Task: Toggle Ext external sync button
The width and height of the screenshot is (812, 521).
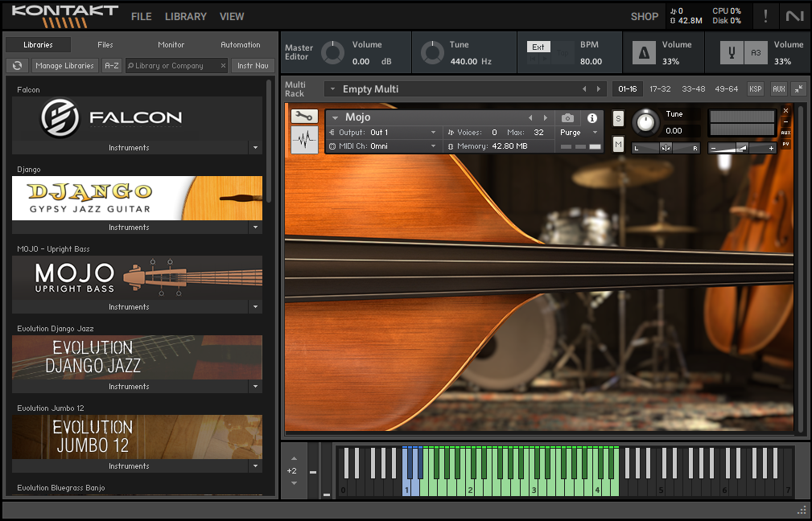Action: tap(538, 47)
